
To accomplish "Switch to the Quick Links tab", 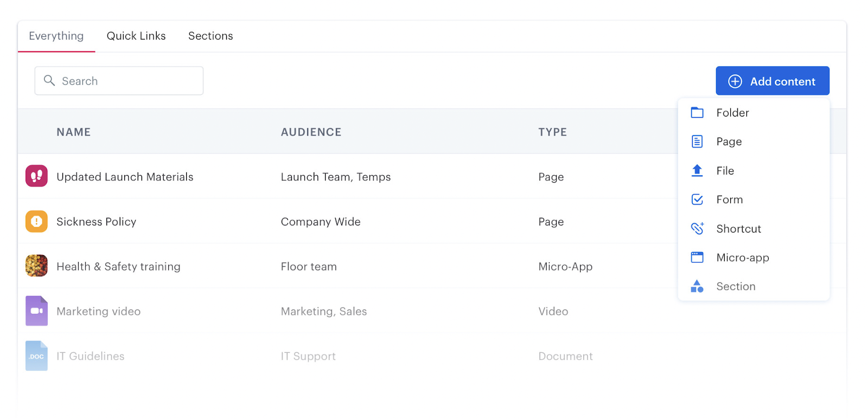I will tap(136, 36).
